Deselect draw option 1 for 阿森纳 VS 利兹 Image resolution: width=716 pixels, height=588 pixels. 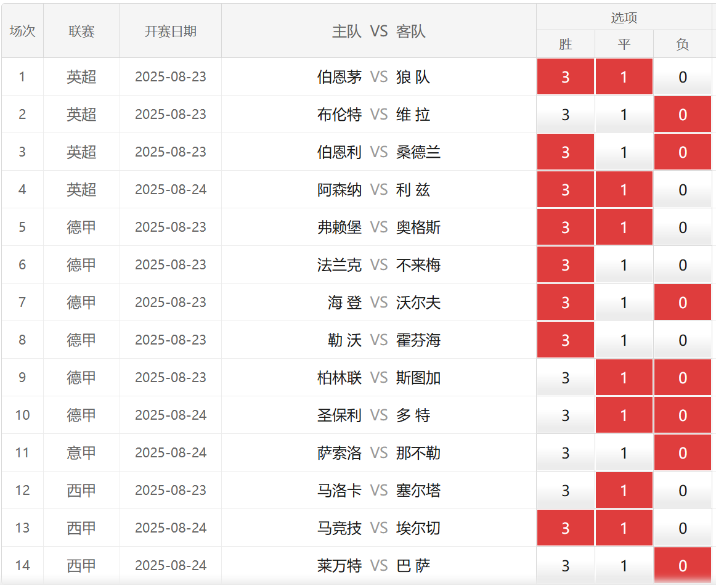tap(624, 190)
